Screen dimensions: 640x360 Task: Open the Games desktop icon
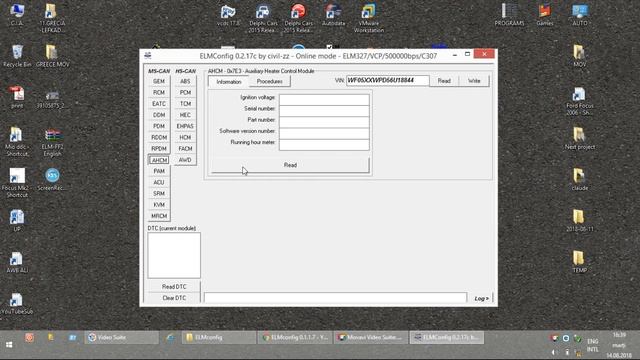point(544,15)
